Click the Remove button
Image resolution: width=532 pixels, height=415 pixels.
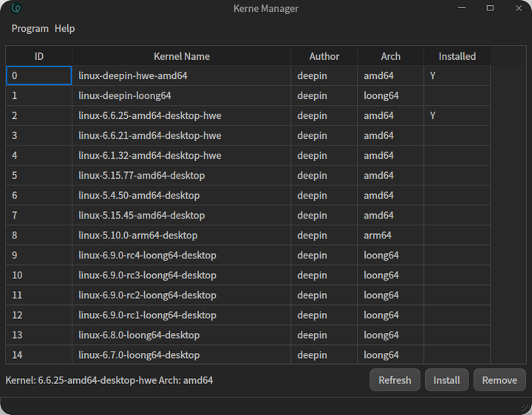[499, 380]
